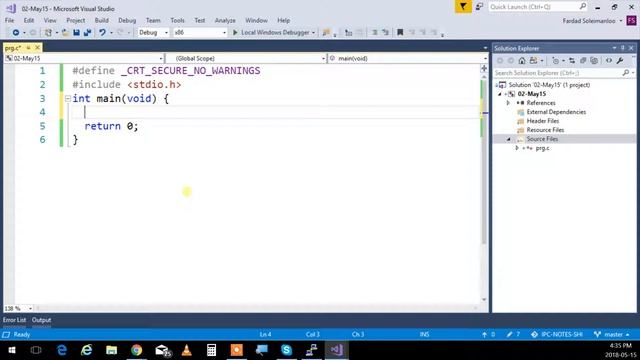Expand the References node
640x360 pixels.
508,103
